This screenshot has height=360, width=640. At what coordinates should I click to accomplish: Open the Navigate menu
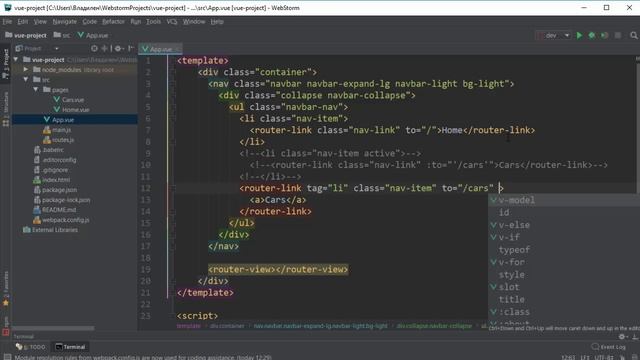(x=64, y=22)
